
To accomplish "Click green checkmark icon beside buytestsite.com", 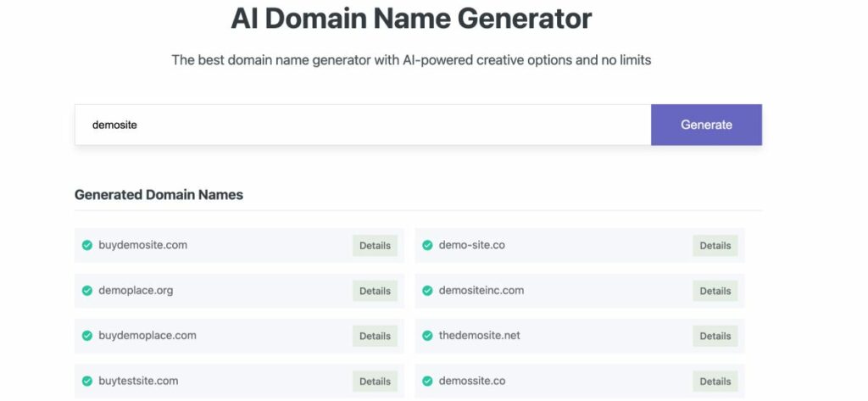I will click(x=86, y=382).
